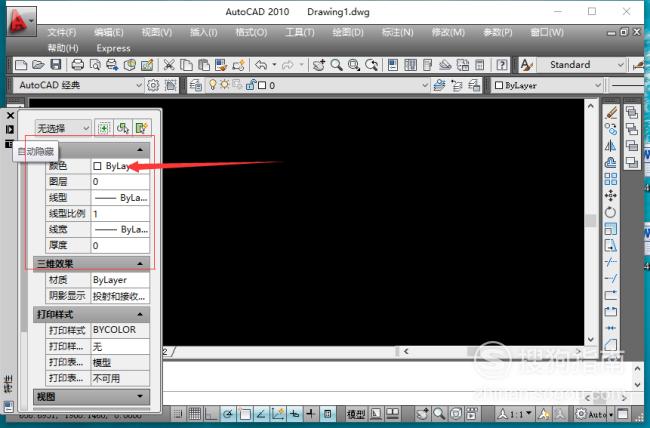Screen dimensions: 650x428
Task: Activate Zoom Realtime magnifier in the toolbar
Action: pos(337,65)
